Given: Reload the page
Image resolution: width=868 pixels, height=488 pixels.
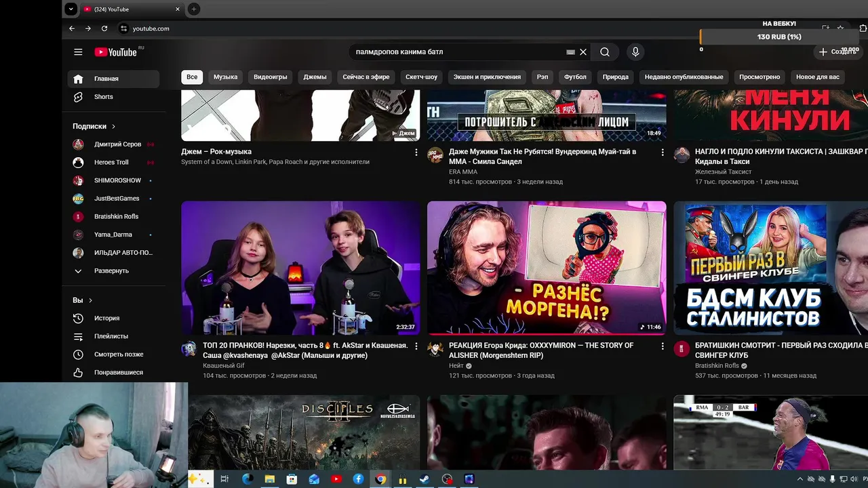Looking at the screenshot, I should pos(104,28).
